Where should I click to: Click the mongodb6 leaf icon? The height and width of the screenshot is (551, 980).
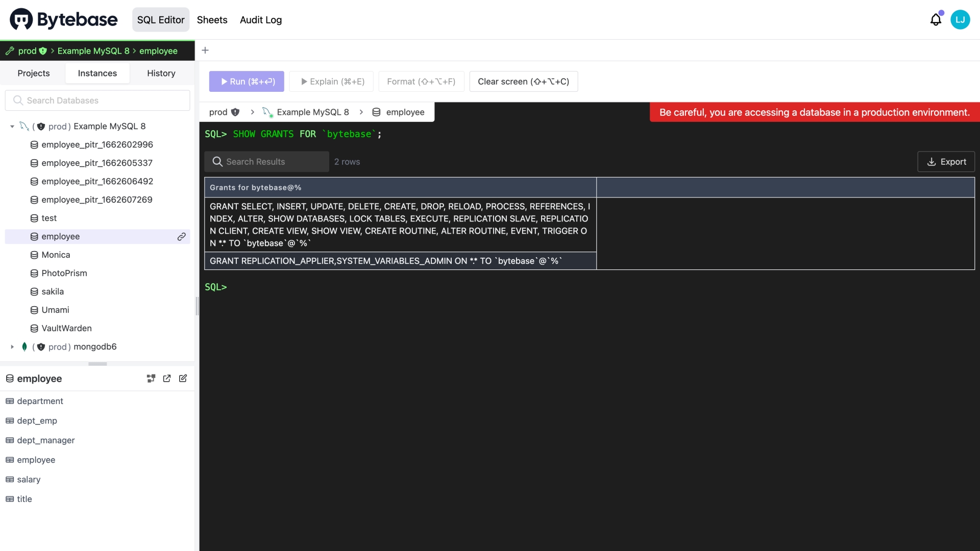(24, 347)
